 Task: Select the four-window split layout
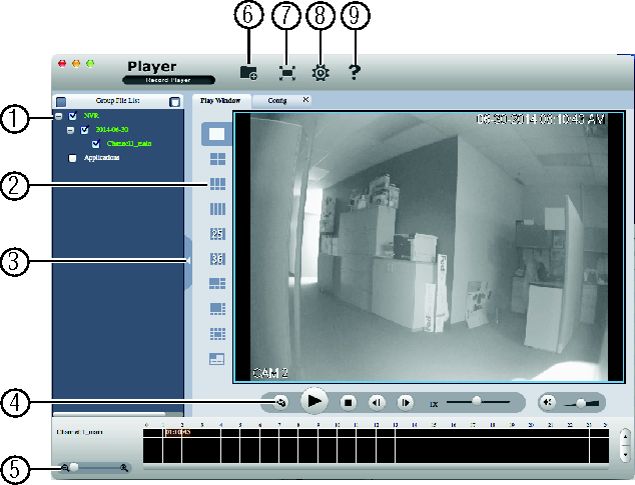click(217, 159)
